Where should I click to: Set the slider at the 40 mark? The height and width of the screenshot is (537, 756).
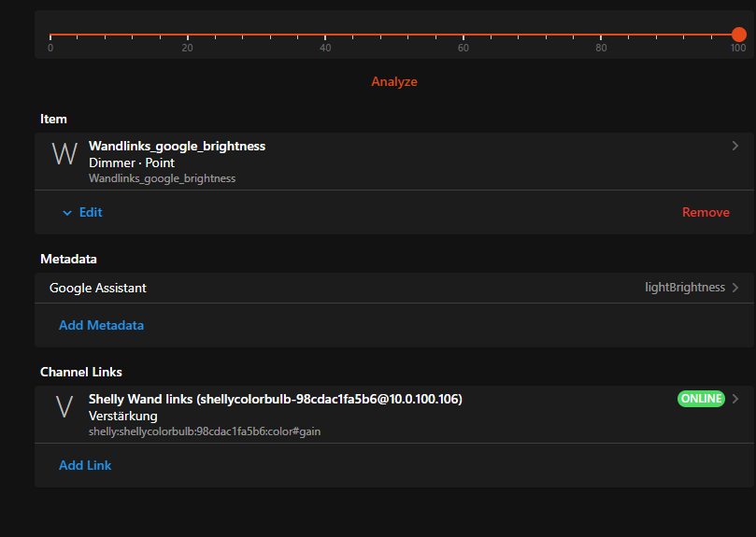(x=325, y=35)
